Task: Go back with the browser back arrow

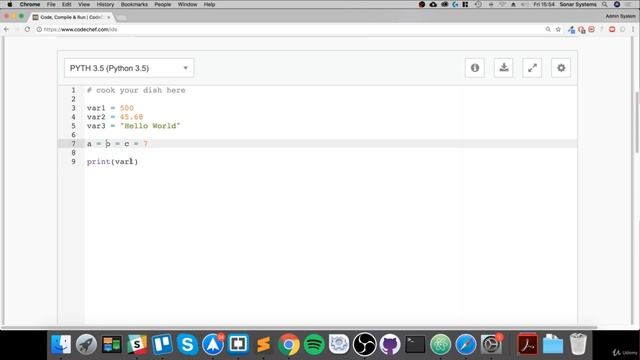Action: (6, 29)
